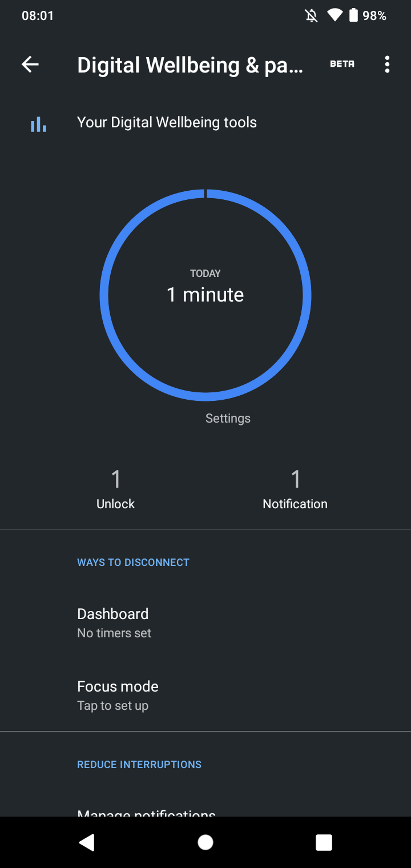Tap the Notification count

point(295,488)
